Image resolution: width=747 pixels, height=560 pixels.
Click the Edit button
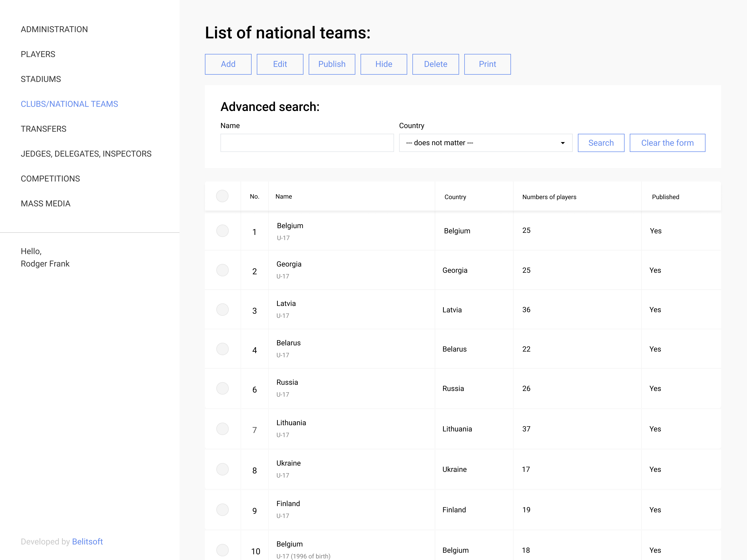pyautogui.click(x=280, y=64)
